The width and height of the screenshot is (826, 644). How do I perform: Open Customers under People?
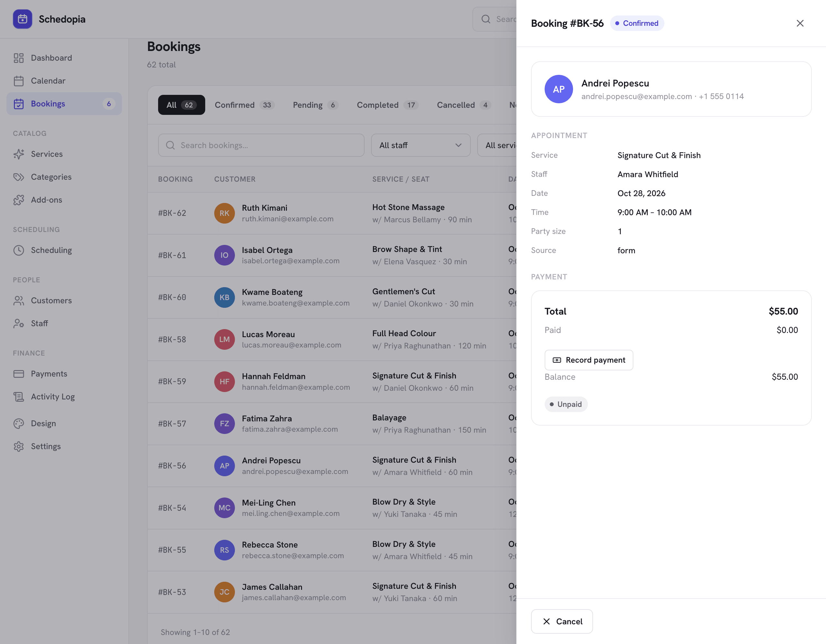tap(64, 300)
